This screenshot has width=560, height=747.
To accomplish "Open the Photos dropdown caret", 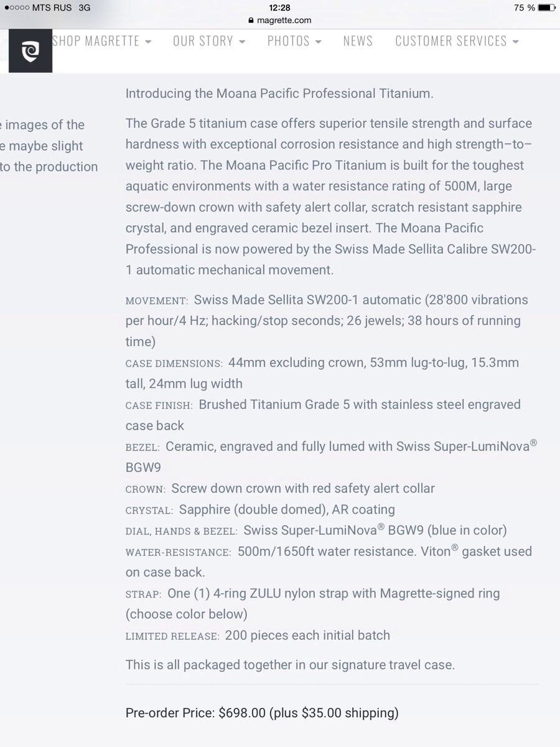I will point(319,42).
